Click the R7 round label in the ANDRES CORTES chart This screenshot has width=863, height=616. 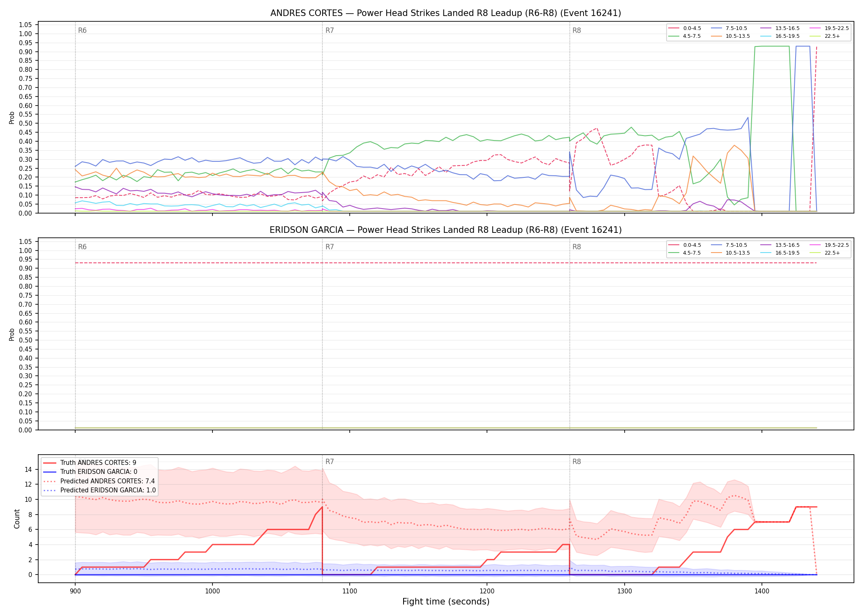[x=330, y=30]
